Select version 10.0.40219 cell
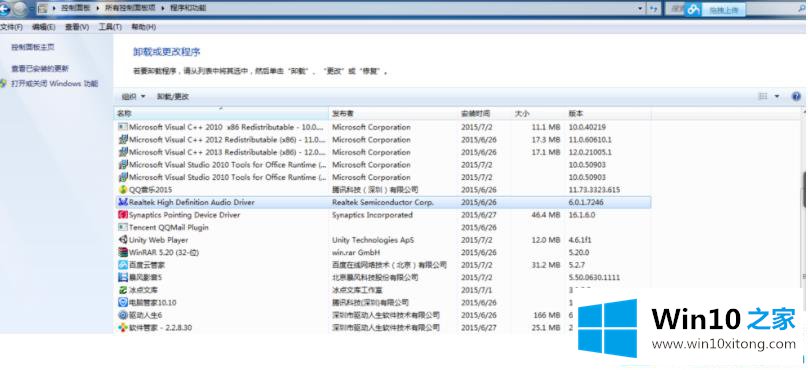 point(587,127)
